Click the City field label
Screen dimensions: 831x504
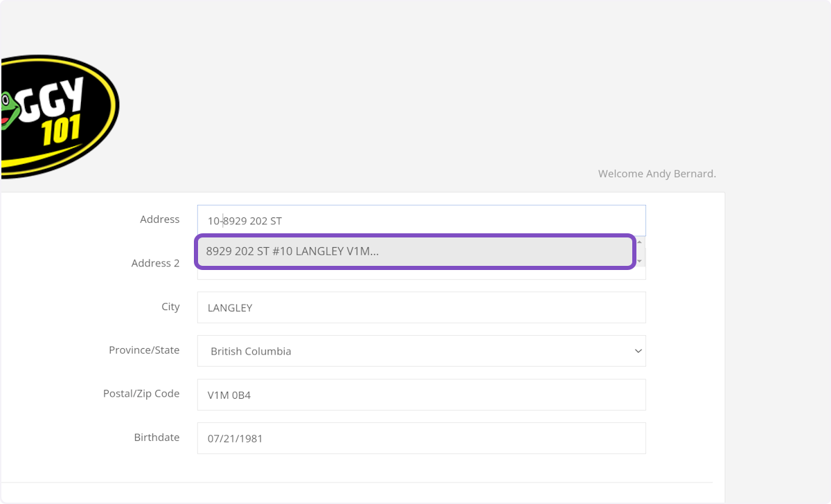point(170,306)
